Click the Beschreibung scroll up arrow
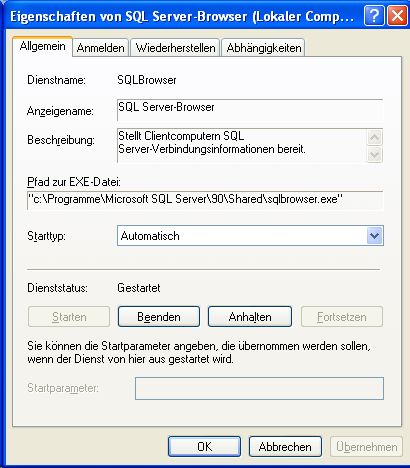Image resolution: width=410 pixels, height=468 pixels. [x=375, y=137]
